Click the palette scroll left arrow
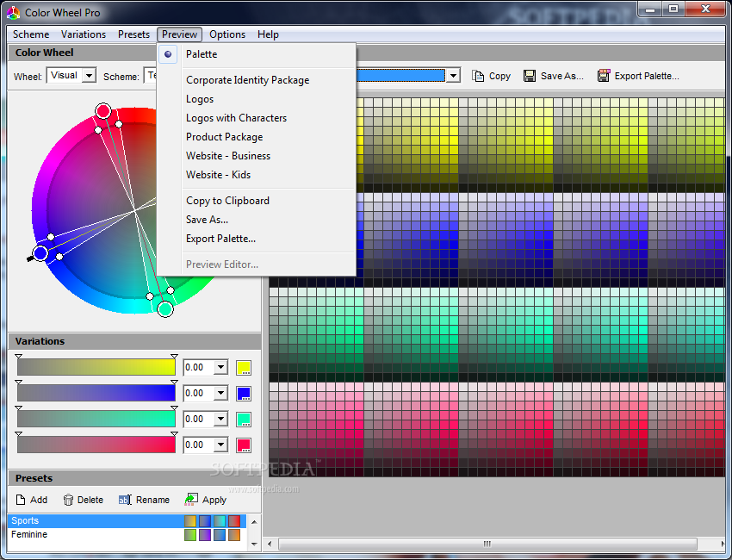Image resolution: width=732 pixels, height=560 pixels. (x=270, y=544)
